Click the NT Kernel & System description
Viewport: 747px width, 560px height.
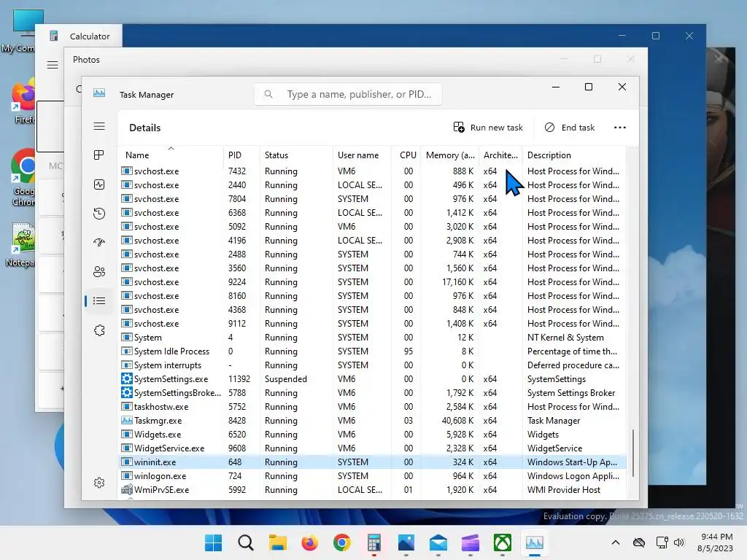point(565,337)
